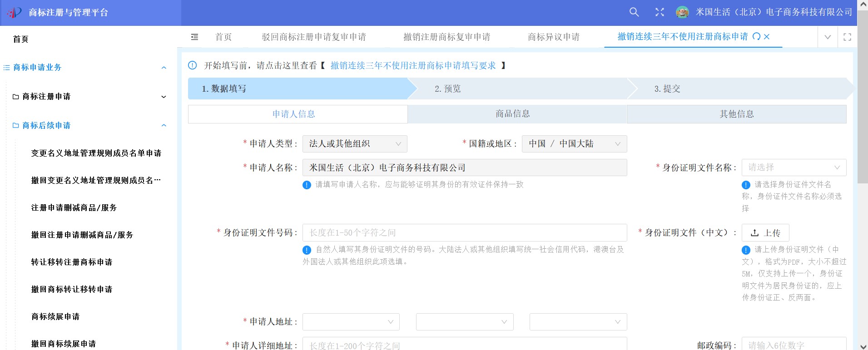The image size is (868, 350).
Task: Open the 撤销连续三年不使用注册商标申请填写要求 link
Action: [413, 66]
